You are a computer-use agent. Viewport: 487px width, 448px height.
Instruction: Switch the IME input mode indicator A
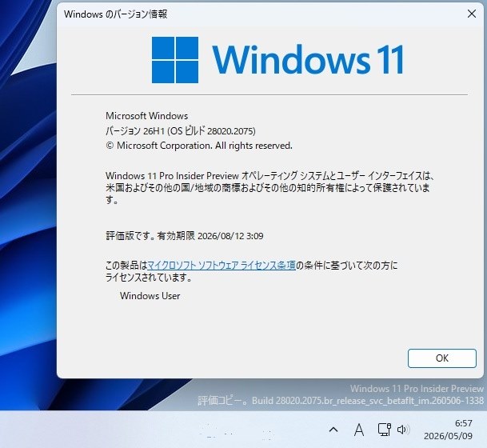tap(359, 430)
